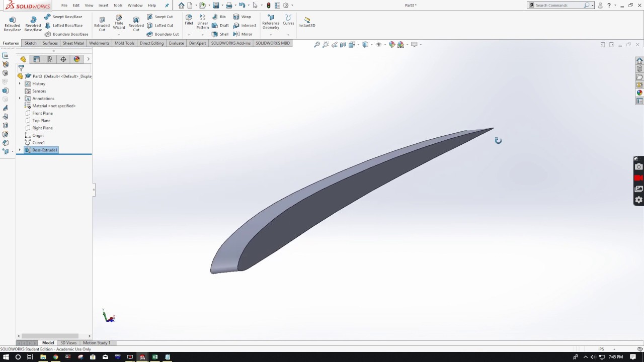Choose the Mirror feature
Screen dimensions: 644x362
point(243,34)
